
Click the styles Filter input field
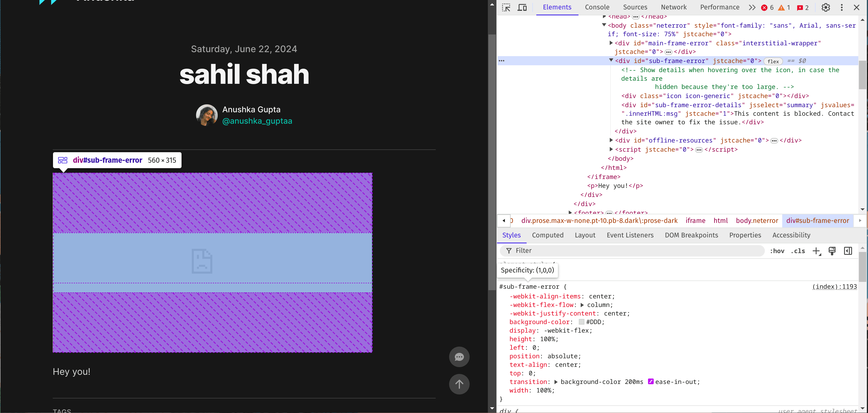632,251
